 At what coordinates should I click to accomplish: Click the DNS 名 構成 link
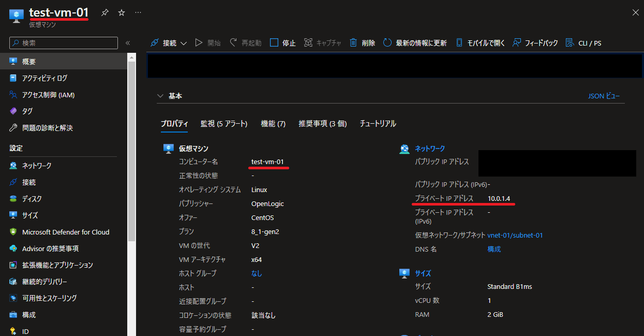coord(494,249)
